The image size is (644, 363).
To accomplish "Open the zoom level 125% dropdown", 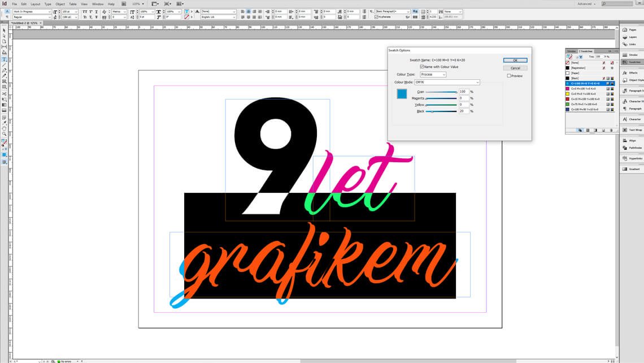I will [x=138, y=4].
